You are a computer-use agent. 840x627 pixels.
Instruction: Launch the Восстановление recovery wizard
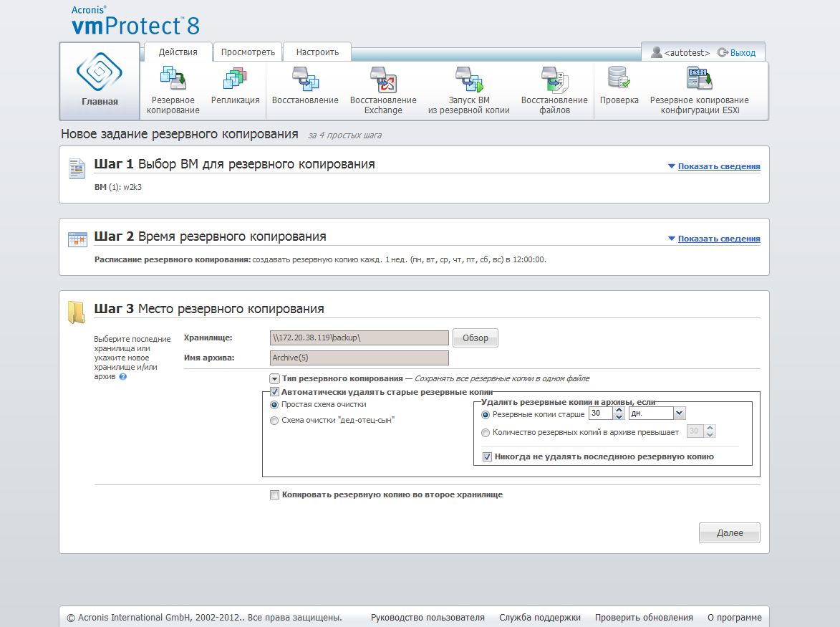click(x=305, y=86)
